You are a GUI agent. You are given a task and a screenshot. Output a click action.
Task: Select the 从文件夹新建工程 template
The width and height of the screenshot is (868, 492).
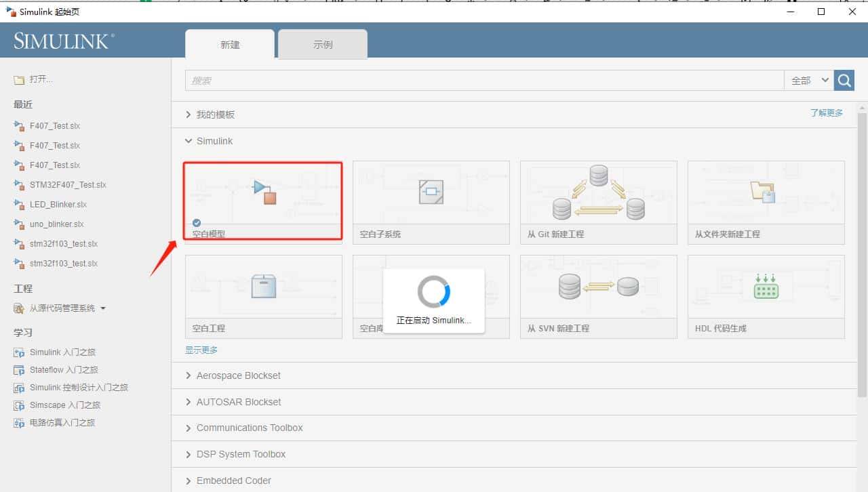click(766, 202)
